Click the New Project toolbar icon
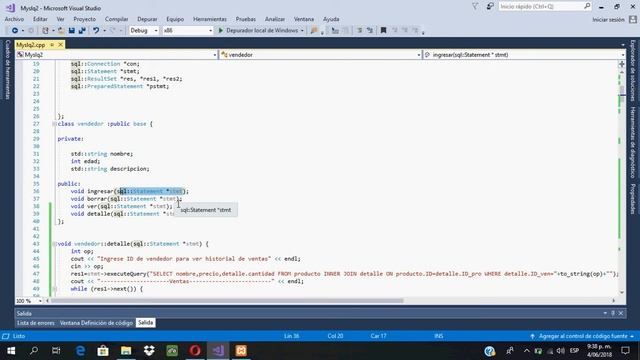640x360 pixels. point(45,30)
